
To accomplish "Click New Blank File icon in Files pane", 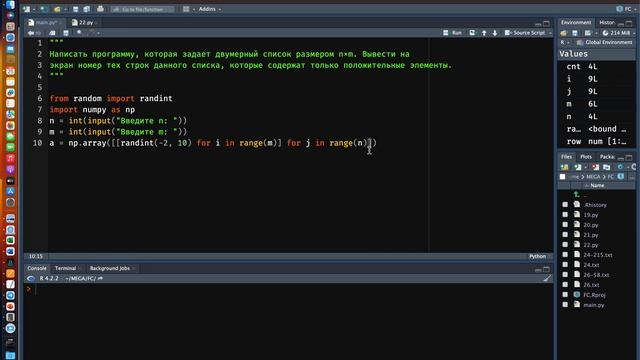I will [x=578, y=167].
